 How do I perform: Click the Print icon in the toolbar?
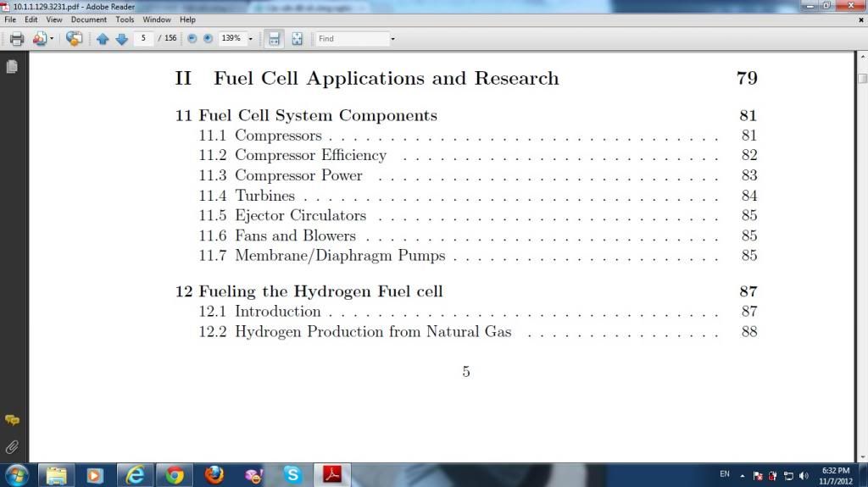[x=16, y=39]
